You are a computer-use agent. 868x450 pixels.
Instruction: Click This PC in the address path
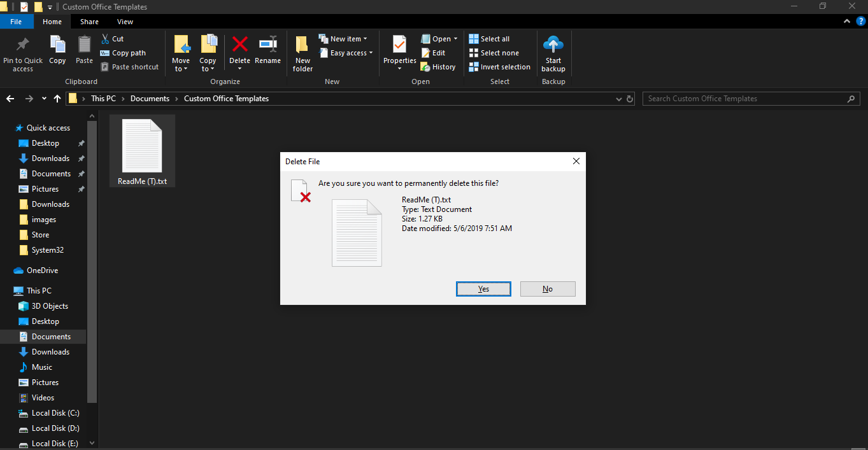tap(103, 99)
